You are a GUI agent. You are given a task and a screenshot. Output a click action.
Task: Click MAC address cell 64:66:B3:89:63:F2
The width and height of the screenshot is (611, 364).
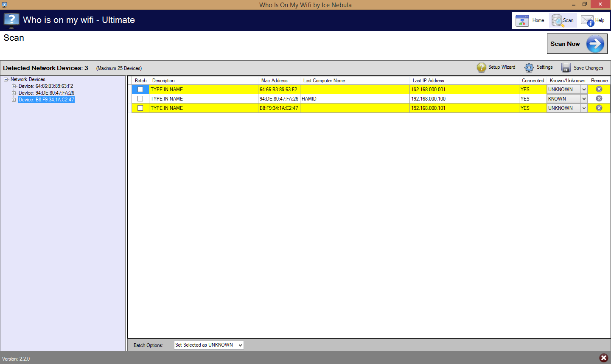coord(279,90)
